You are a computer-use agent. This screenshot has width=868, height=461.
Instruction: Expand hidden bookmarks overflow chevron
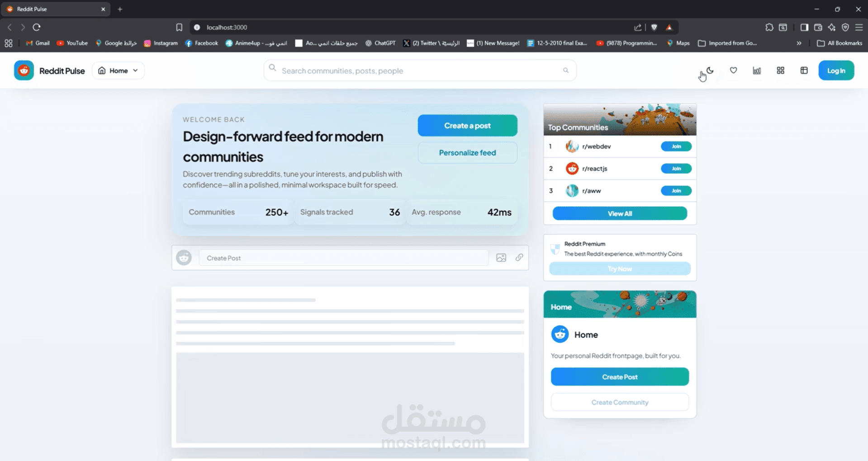[x=799, y=43]
